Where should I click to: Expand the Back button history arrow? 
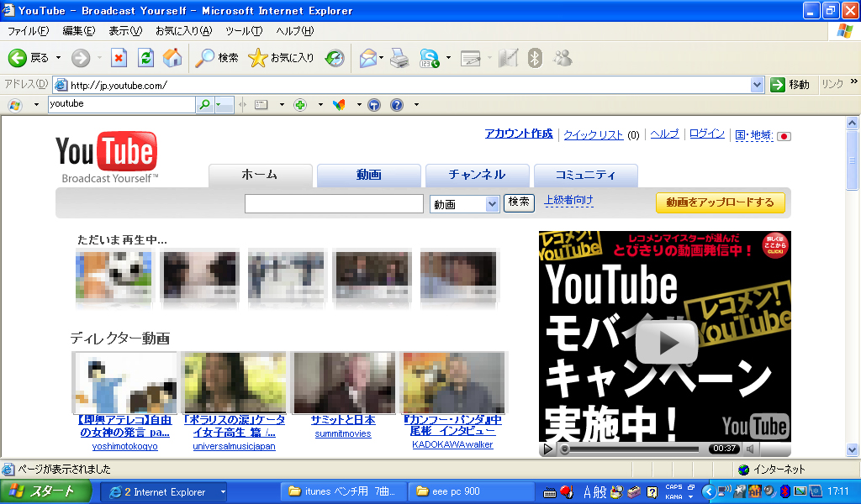click(x=58, y=58)
